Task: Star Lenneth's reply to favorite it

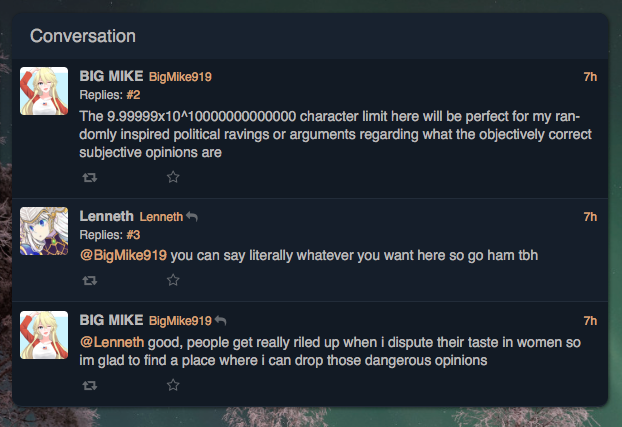Action: (x=172, y=281)
